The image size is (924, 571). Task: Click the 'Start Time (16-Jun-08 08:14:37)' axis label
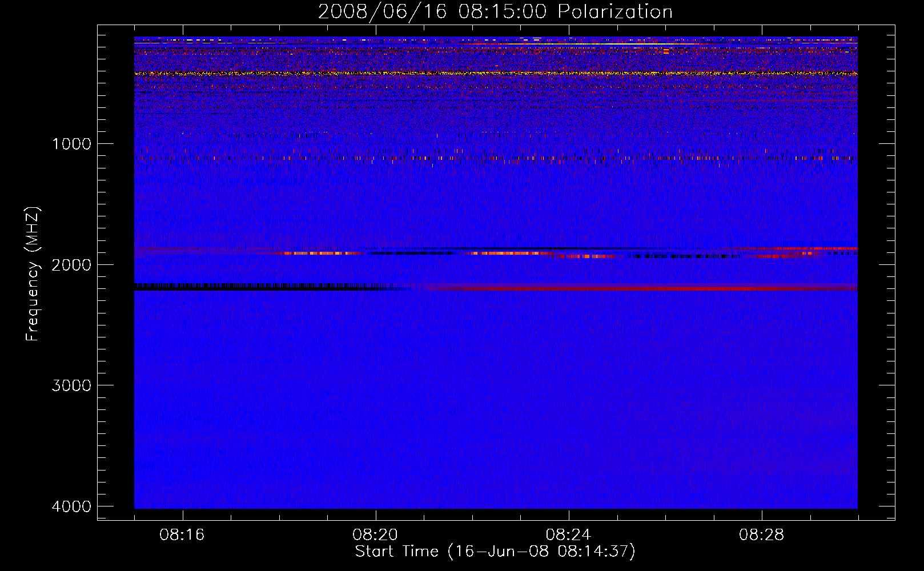(495, 552)
